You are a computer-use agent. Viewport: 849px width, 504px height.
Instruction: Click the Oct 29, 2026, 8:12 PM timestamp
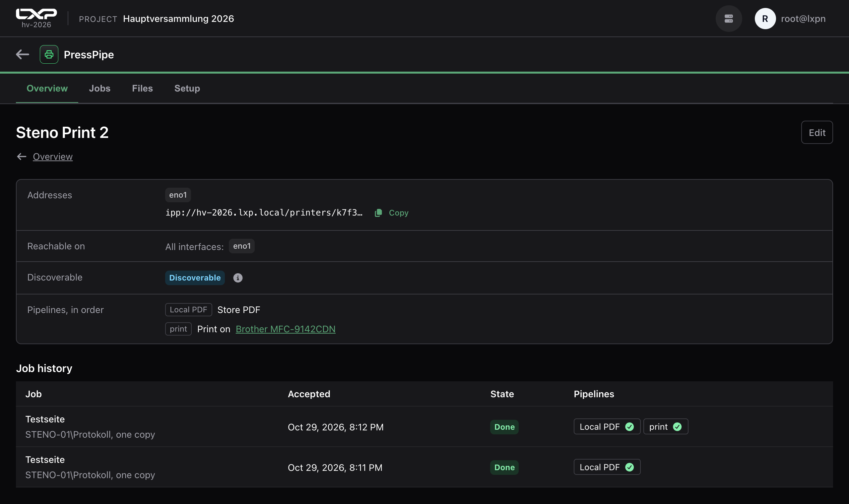coord(336,427)
